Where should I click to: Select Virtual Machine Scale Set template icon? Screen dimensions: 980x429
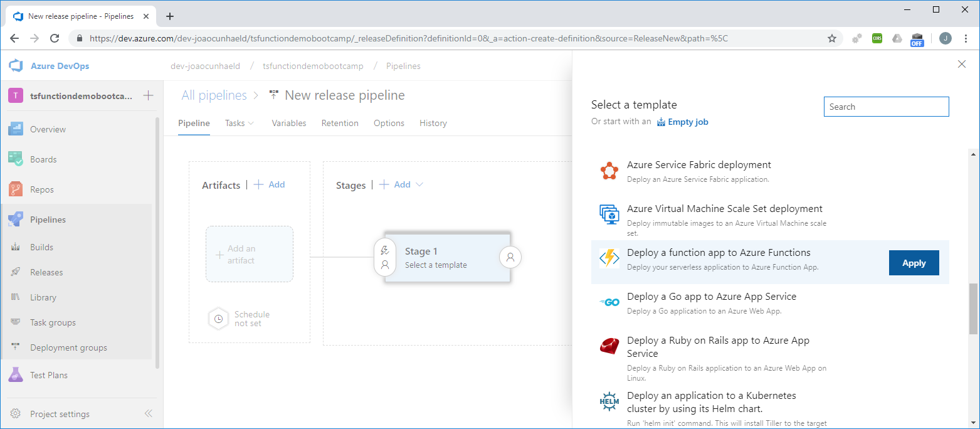coord(609,214)
